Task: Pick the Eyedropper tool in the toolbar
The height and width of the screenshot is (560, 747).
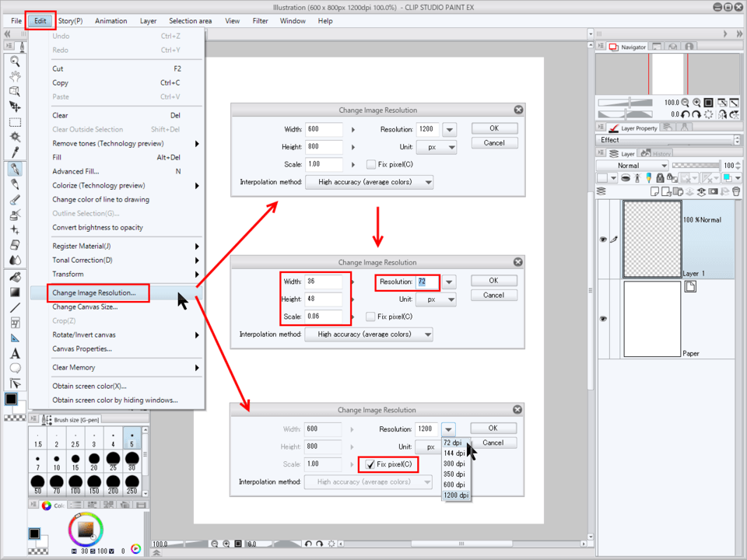Action: point(15,153)
